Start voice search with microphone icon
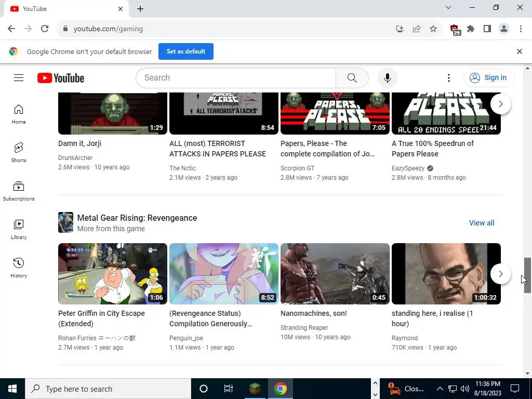 pyautogui.click(x=388, y=78)
